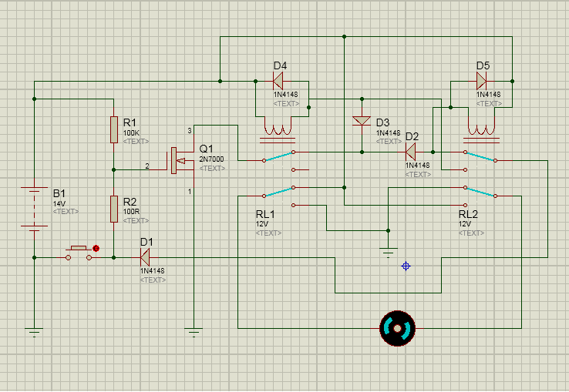Click the D4 label text
Viewport: 569px width, 392px height.
[x=280, y=65]
